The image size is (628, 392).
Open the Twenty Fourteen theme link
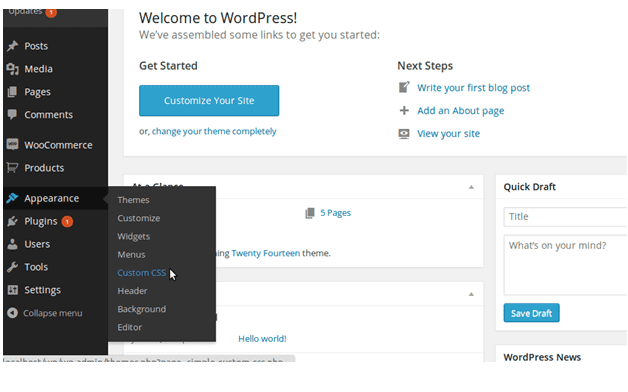point(266,253)
